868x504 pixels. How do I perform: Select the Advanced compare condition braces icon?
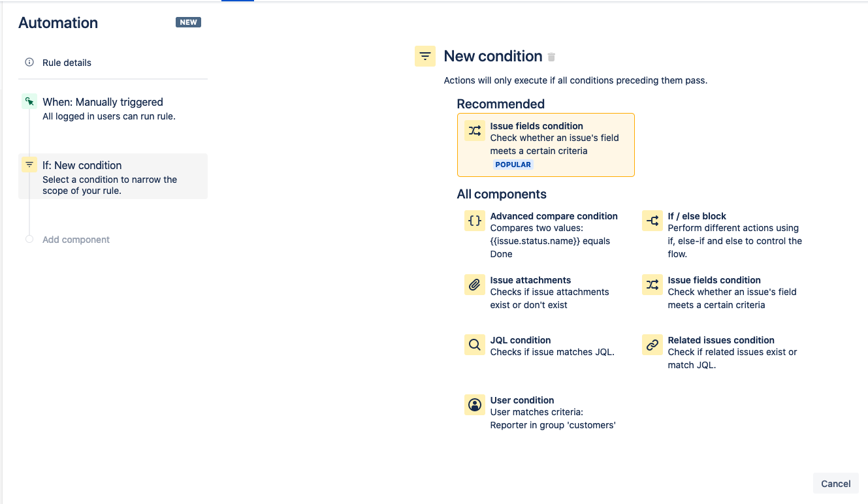pos(475,221)
